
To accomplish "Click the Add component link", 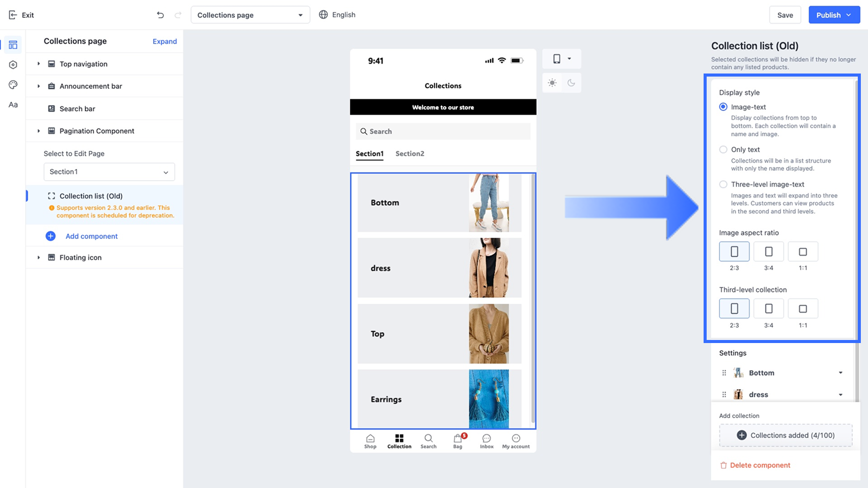I will click(91, 236).
